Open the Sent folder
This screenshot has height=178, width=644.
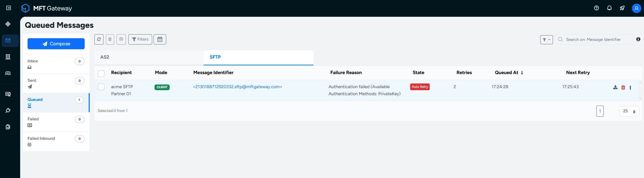point(56,83)
